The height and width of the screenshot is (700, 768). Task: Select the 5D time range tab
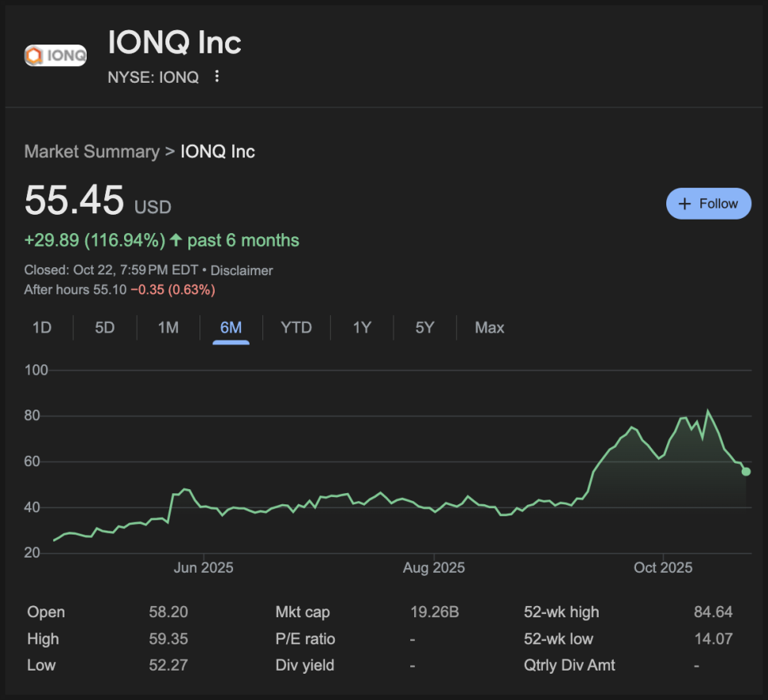[105, 328]
